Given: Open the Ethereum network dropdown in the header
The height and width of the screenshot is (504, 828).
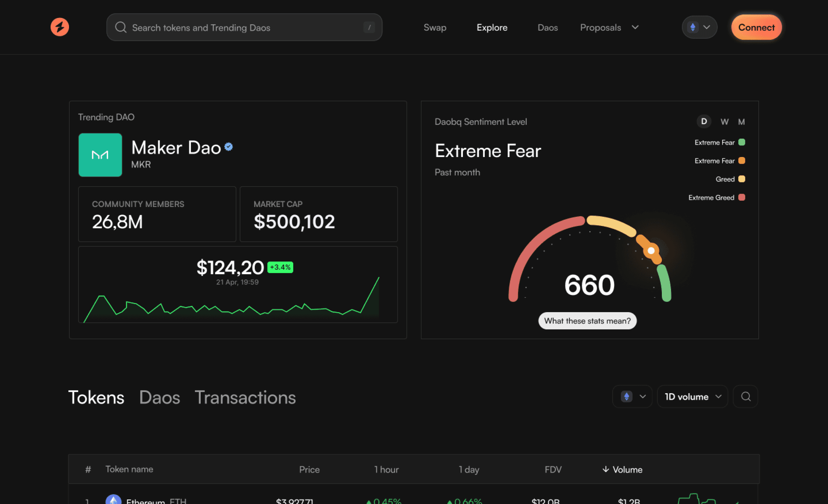Looking at the screenshot, I should tap(699, 27).
